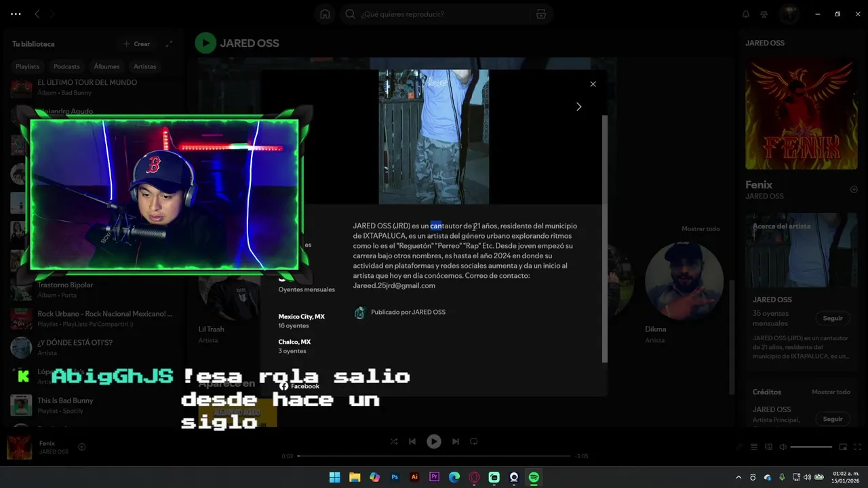Expand the Tu biblioteca panel
The width and height of the screenshot is (868, 488).
coord(169,44)
